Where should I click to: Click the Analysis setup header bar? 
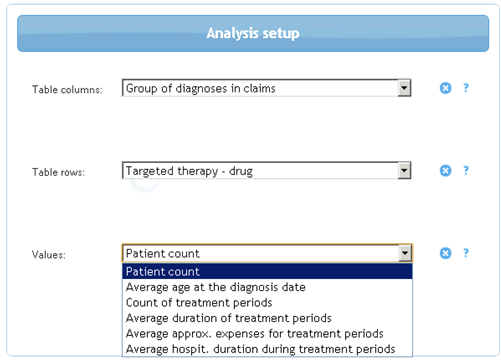click(253, 33)
